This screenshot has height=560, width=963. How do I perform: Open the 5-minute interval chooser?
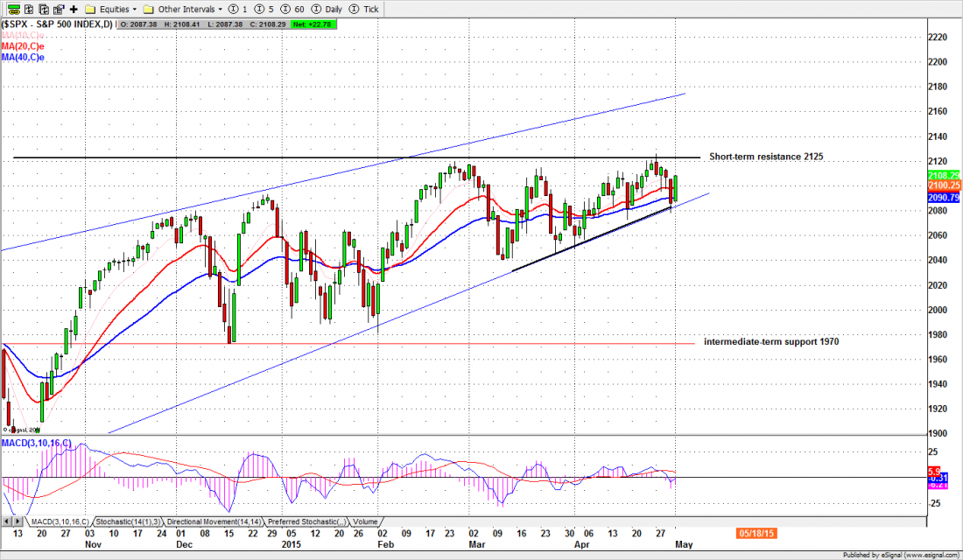[x=263, y=9]
